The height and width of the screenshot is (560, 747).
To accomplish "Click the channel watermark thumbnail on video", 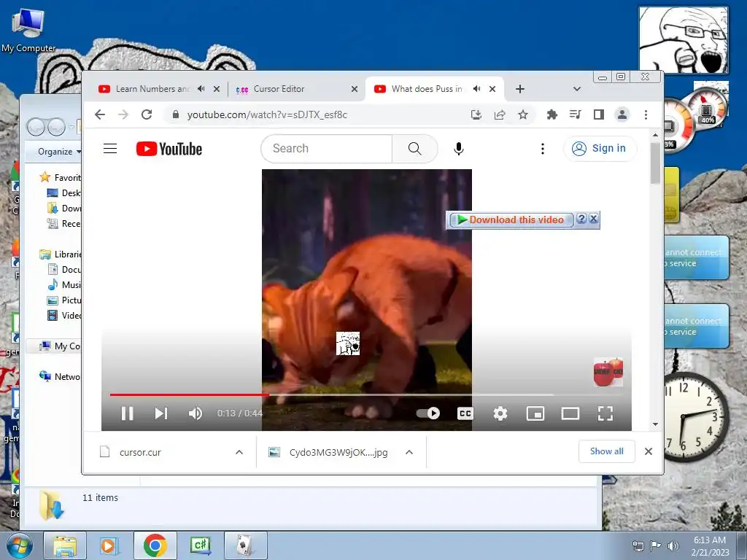I will point(608,373).
